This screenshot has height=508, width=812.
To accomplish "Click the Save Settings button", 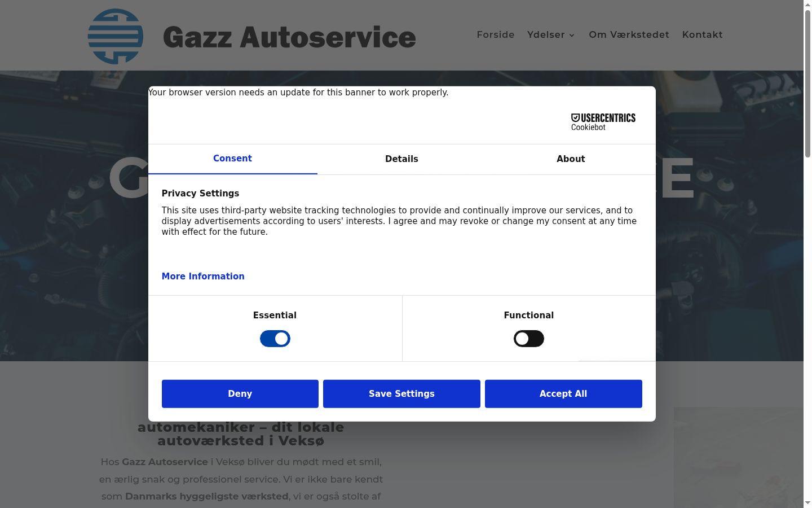I will coord(401,393).
